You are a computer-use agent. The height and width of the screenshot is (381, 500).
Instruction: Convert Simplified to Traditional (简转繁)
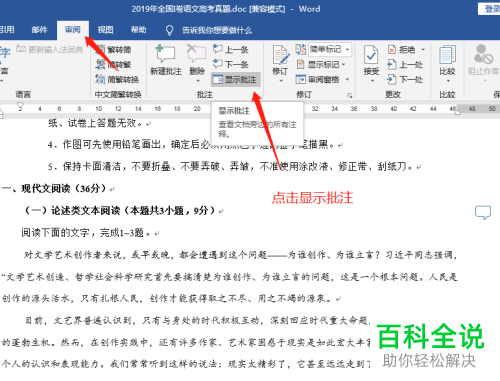pyautogui.click(x=113, y=64)
